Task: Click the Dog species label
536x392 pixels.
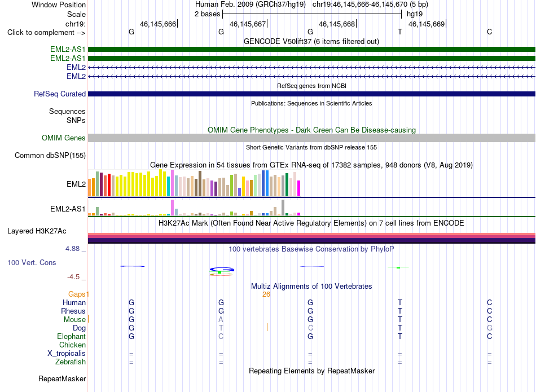Action: tap(79, 328)
